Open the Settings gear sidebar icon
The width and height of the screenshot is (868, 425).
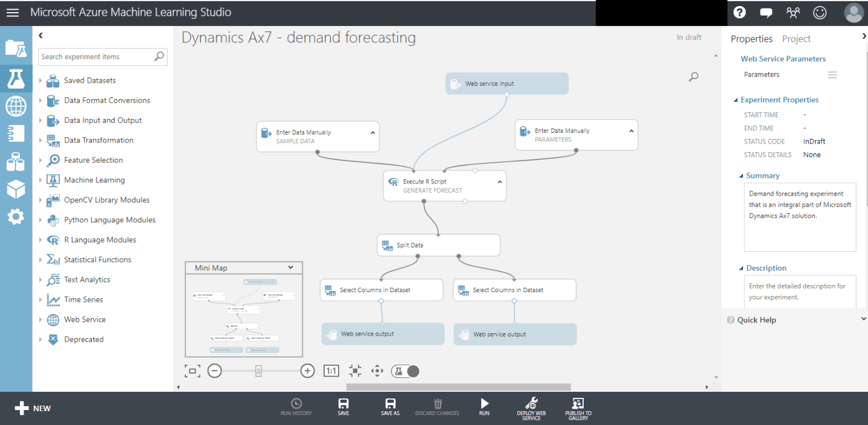click(16, 217)
